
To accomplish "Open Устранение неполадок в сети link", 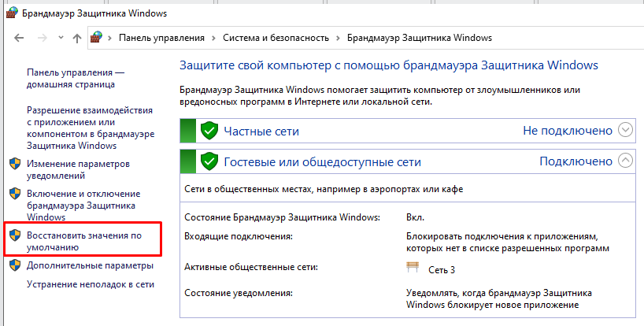I will pyautogui.click(x=90, y=285).
